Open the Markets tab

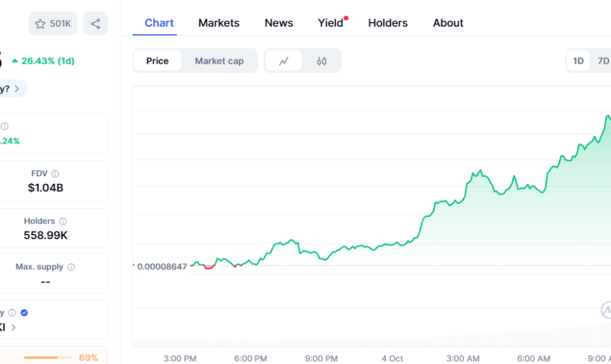218,23
